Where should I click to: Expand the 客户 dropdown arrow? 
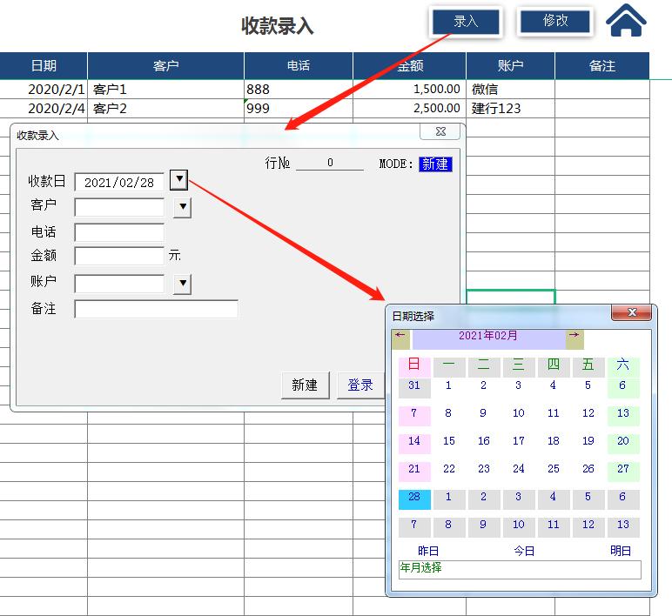pyautogui.click(x=183, y=207)
